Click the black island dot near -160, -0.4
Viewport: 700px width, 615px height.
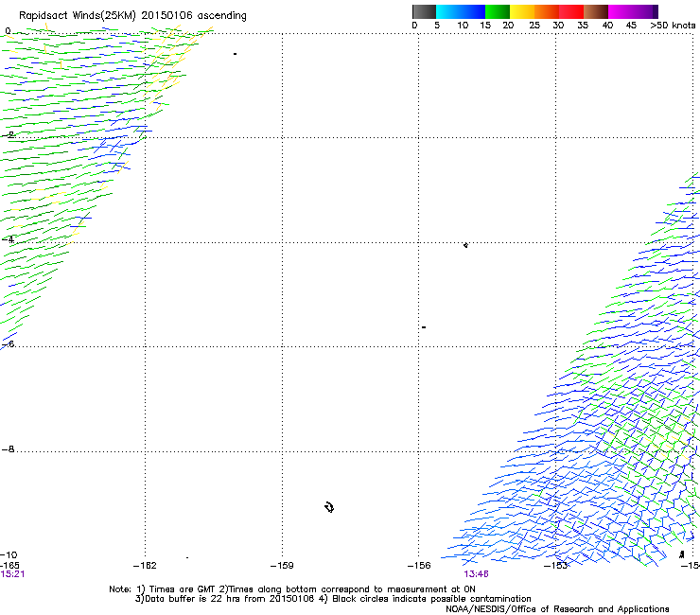235,54
